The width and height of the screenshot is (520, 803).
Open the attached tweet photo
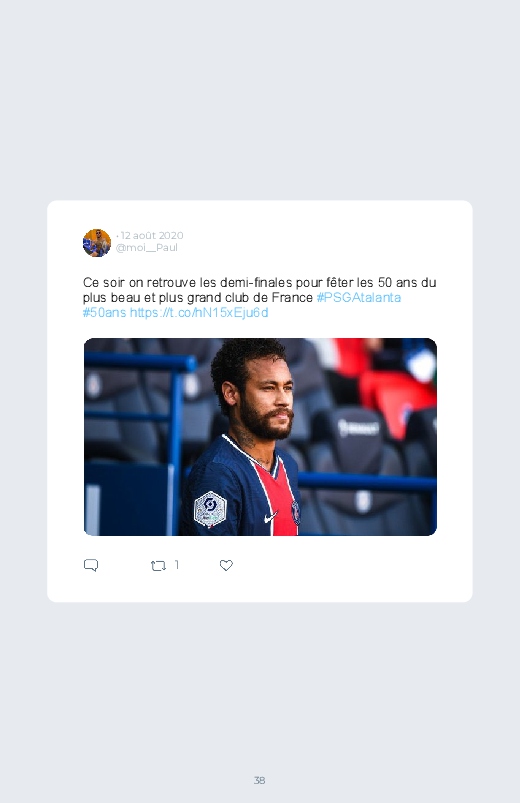point(260,437)
